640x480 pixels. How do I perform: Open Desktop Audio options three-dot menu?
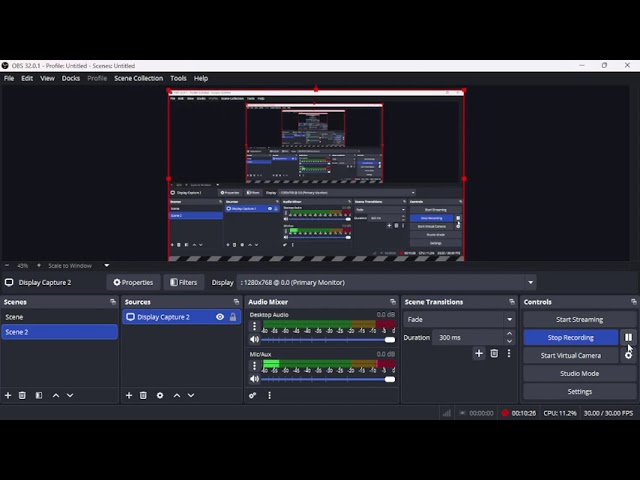254,326
